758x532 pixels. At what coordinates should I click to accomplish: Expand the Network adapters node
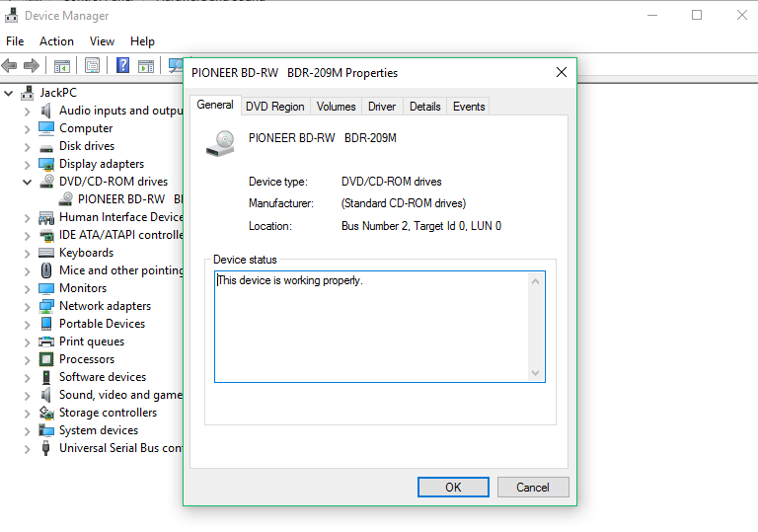[x=28, y=306]
